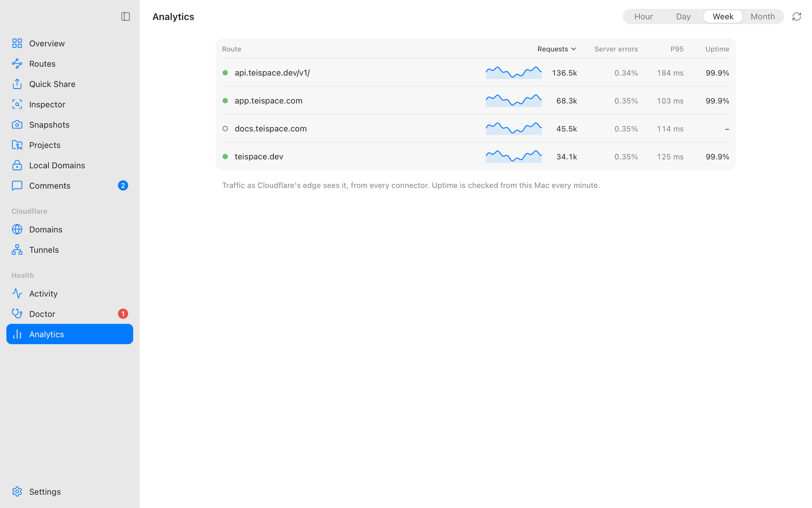Click the 136.5k requests value
The width and height of the screenshot is (812, 508).
[564, 73]
